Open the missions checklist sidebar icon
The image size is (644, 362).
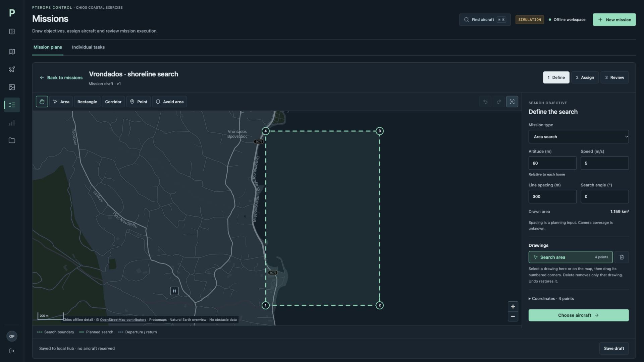[12, 105]
